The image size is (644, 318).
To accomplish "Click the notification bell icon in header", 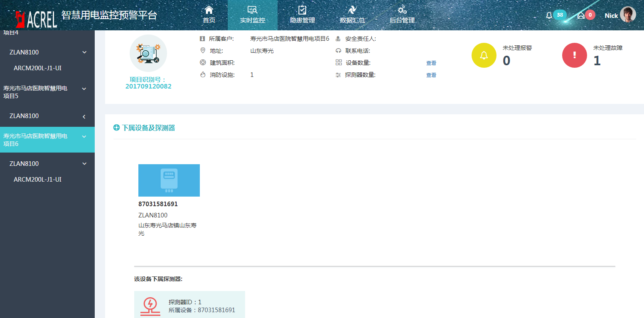I will (549, 15).
